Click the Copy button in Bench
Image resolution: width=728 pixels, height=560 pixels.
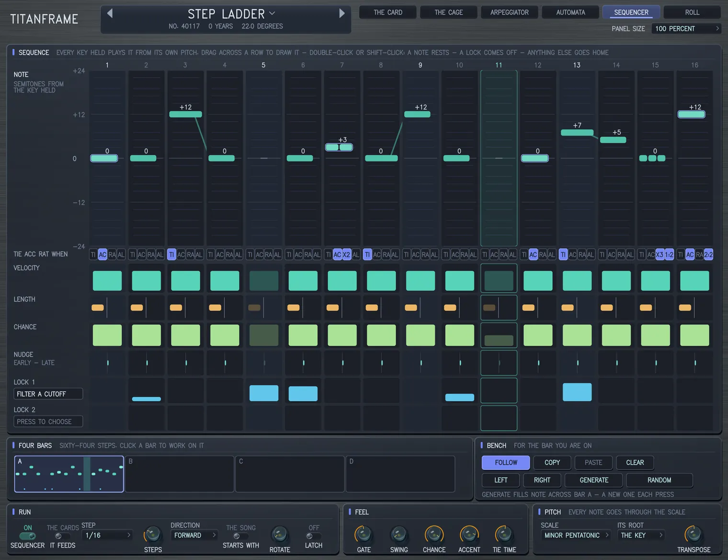click(x=552, y=462)
